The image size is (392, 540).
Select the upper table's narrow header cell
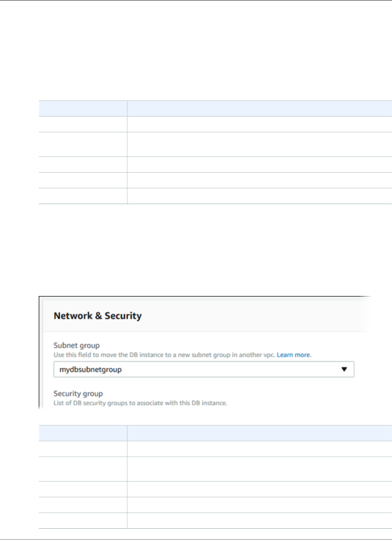[83, 108]
